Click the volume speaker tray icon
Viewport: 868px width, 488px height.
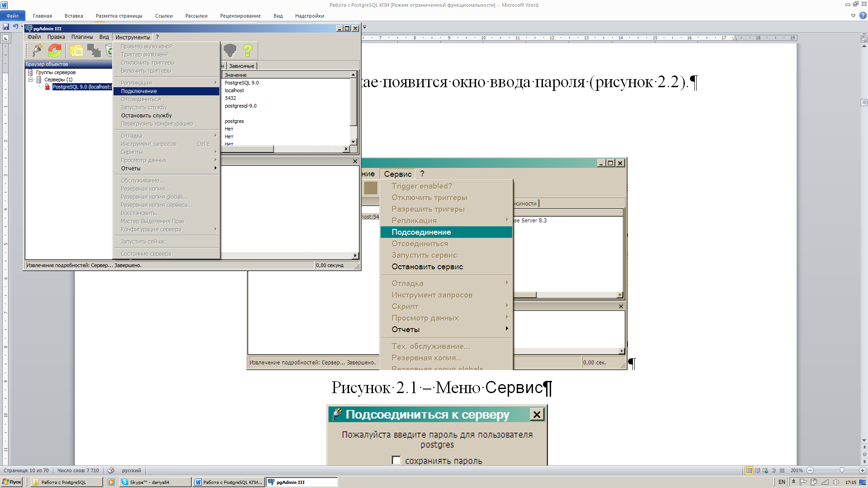pyautogui.click(x=836, y=482)
